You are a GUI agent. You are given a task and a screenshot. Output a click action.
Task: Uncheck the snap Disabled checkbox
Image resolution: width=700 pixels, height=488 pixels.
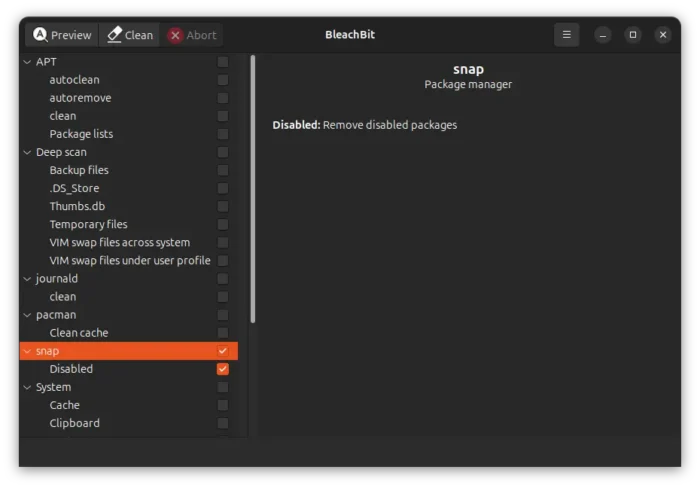(x=223, y=369)
